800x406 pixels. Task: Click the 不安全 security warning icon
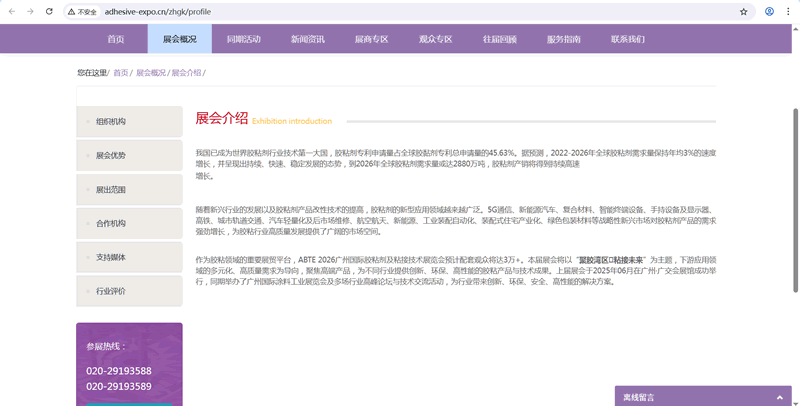82,12
